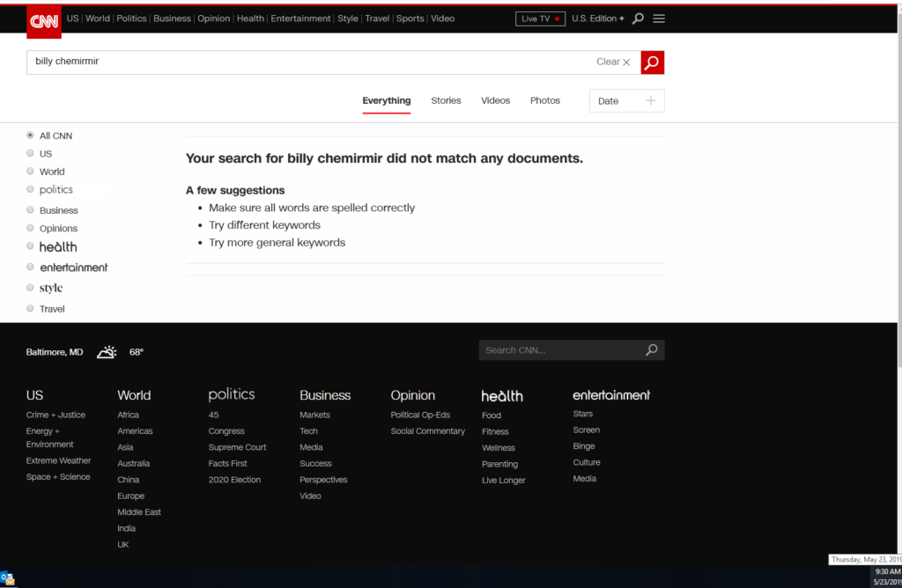Open the Live Longer footer link
902x588 pixels.
[x=503, y=480]
